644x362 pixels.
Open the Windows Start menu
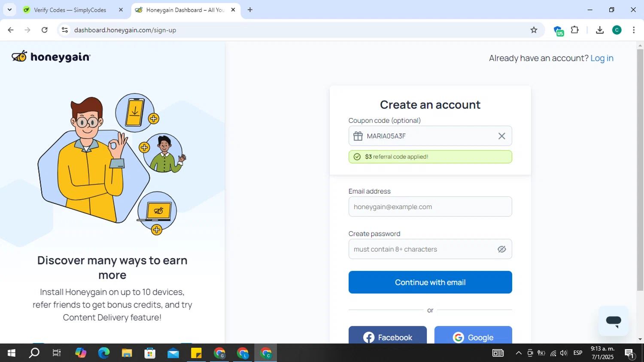pyautogui.click(x=12, y=353)
